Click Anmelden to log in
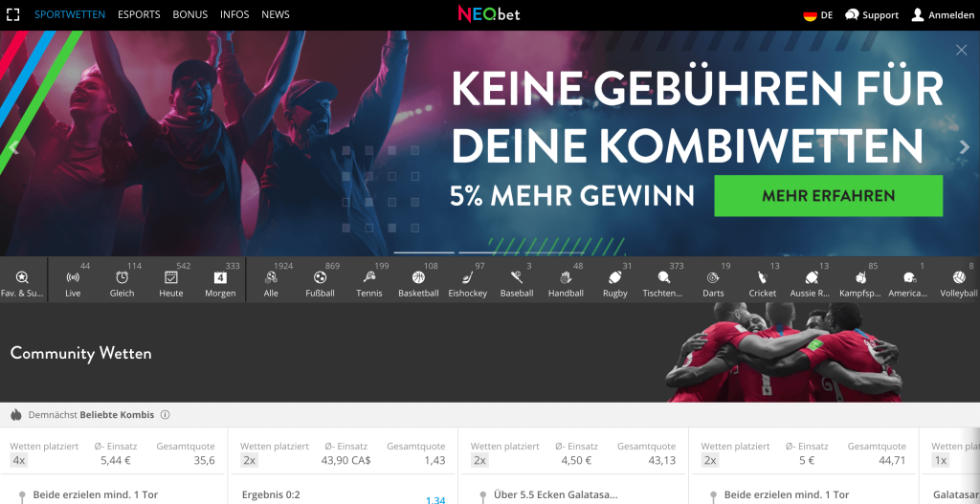Image resolution: width=980 pixels, height=504 pixels. 943,15
